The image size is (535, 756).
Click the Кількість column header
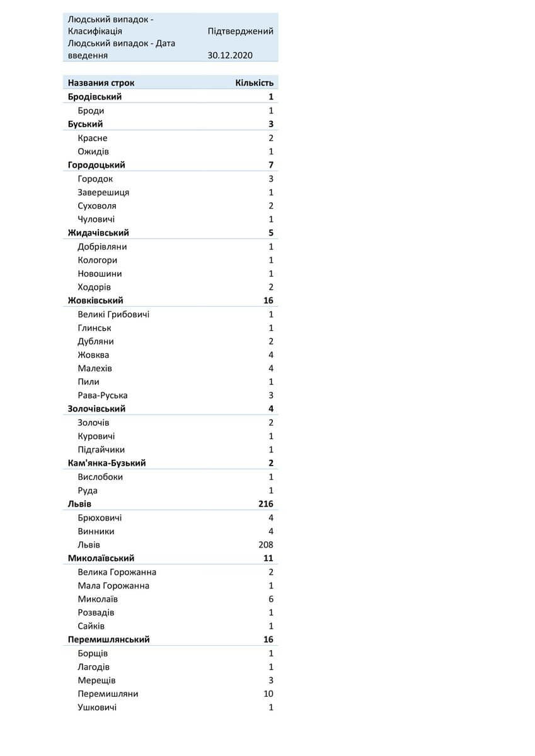[254, 83]
